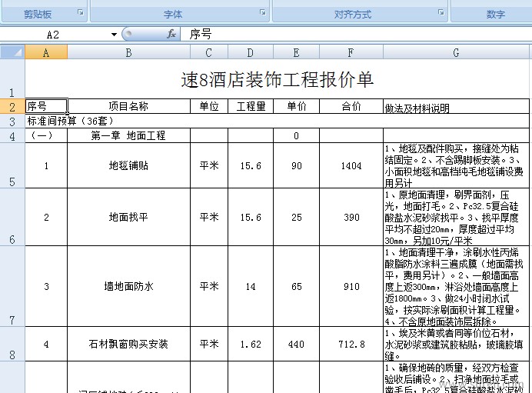Select the 单位 header cell

(x=209, y=106)
